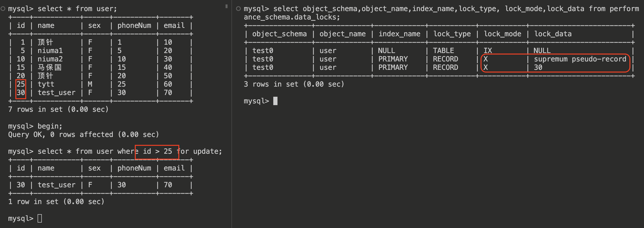Click the "select * from user;" command text
This screenshot has height=228, width=644.
pyautogui.click(x=77, y=9)
